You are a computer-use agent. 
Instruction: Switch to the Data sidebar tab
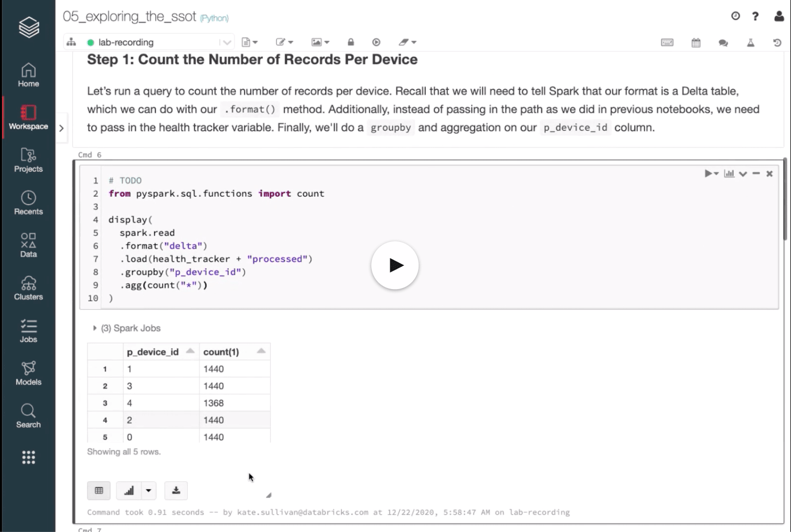click(x=28, y=244)
